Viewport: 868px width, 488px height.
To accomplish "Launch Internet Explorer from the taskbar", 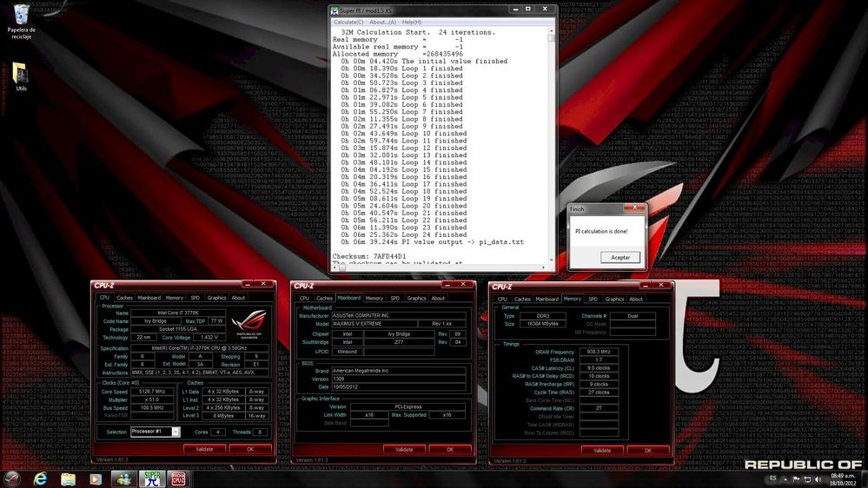I will [x=40, y=478].
